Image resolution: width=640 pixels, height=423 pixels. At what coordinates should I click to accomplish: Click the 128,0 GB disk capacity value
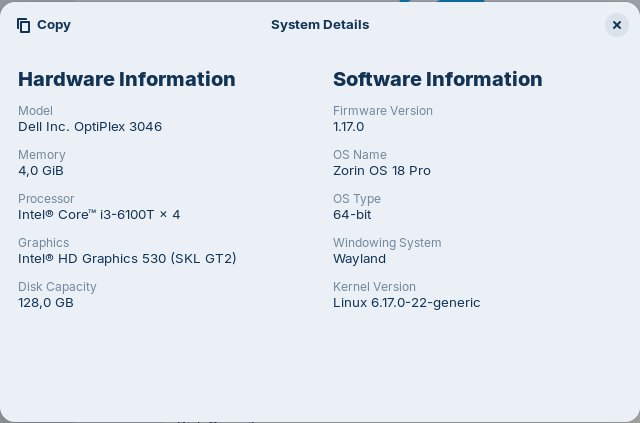tap(46, 303)
